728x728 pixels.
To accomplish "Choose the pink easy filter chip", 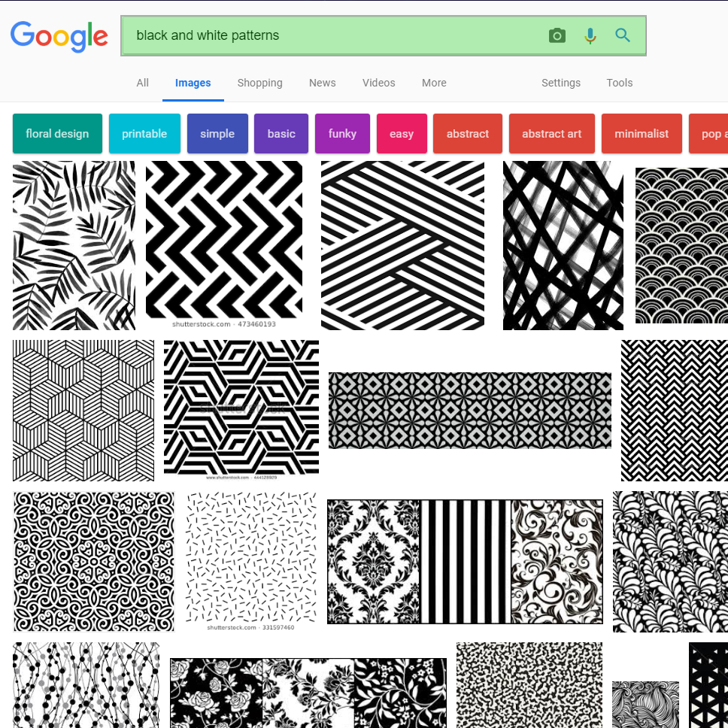I will click(402, 134).
